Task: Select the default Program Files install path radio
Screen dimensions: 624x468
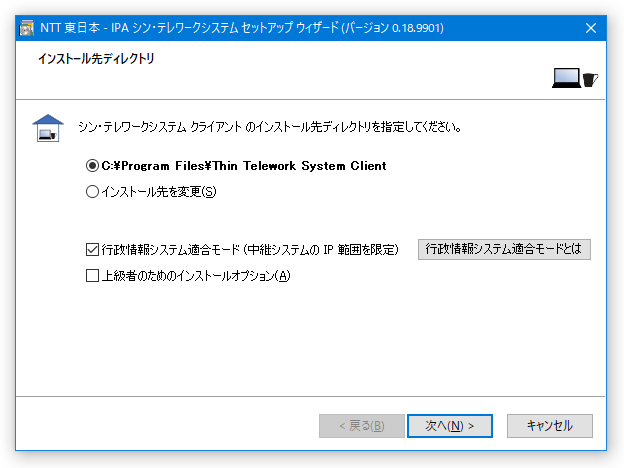Action: point(92,166)
